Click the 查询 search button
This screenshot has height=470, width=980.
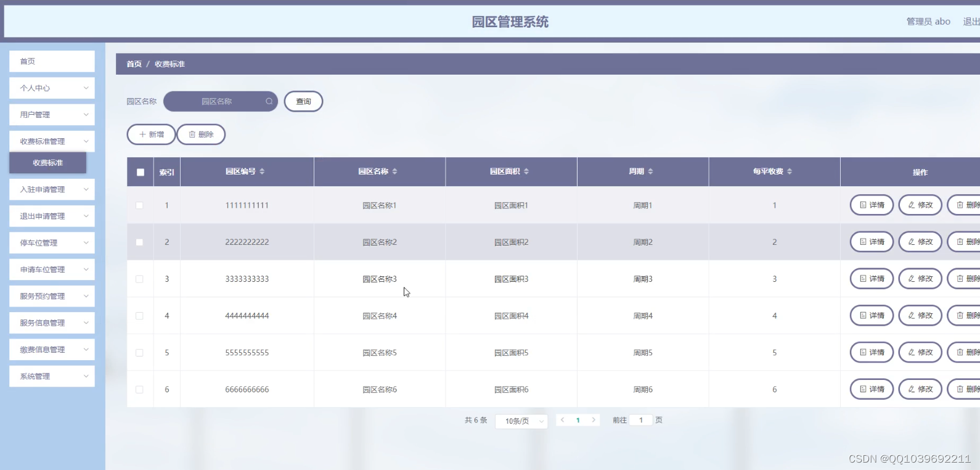tap(303, 101)
